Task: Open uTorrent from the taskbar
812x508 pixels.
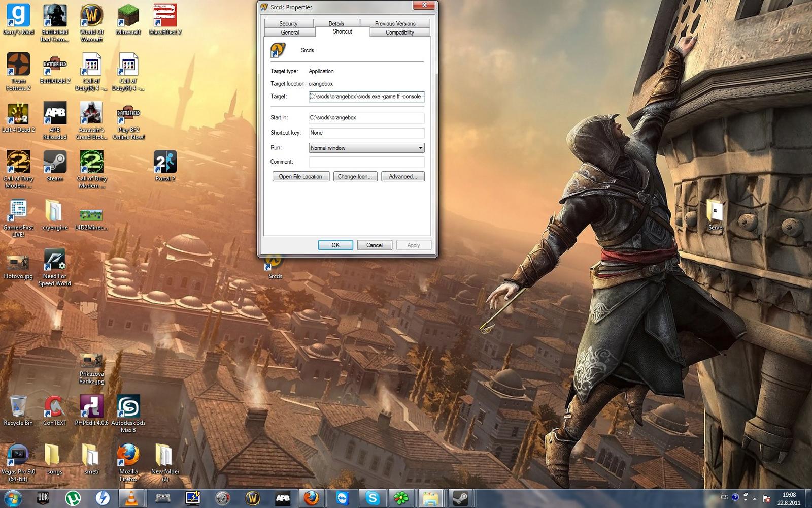Action: [73, 498]
